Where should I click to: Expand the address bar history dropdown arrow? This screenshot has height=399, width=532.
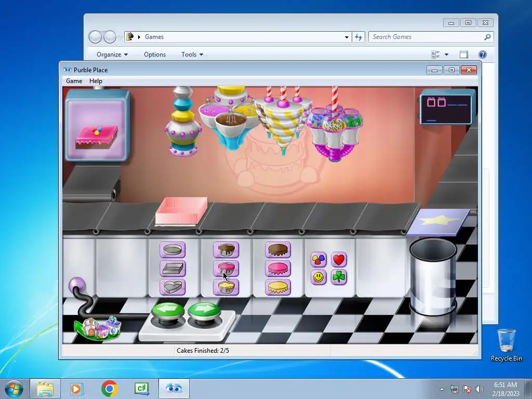[x=347, y=37]
